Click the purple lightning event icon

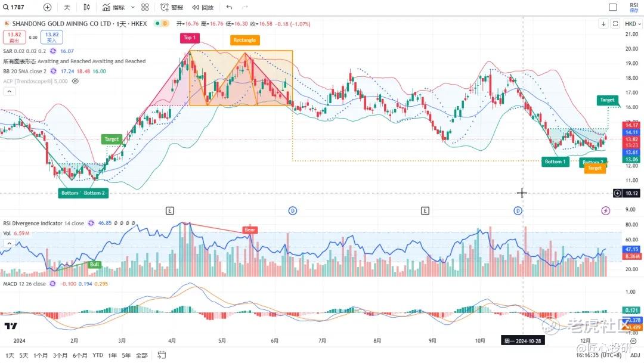[605, 210]
